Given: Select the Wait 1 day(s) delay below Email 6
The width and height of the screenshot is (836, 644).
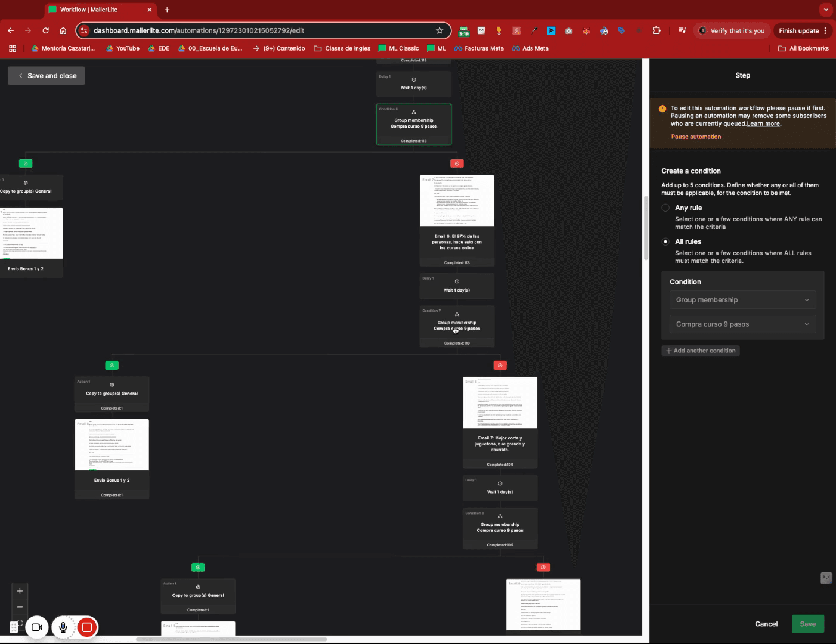Looking at the screenshot, I should pyautogui.click(x=457, y=286).
